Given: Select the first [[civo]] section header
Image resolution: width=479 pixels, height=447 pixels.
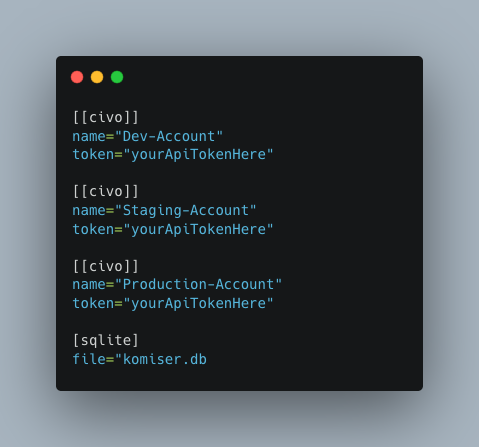Looking at the screenshot, I should click(106, 117).
